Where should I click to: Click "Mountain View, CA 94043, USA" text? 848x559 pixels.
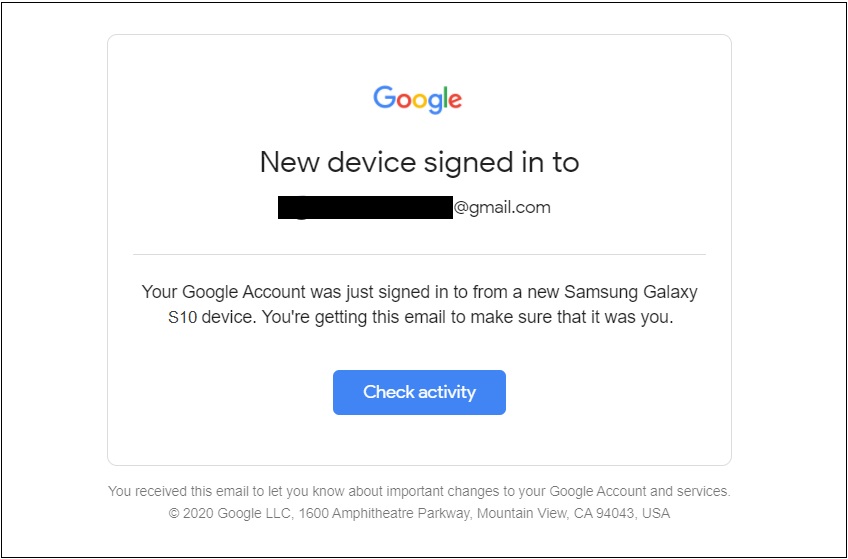[x=573, y=513]
